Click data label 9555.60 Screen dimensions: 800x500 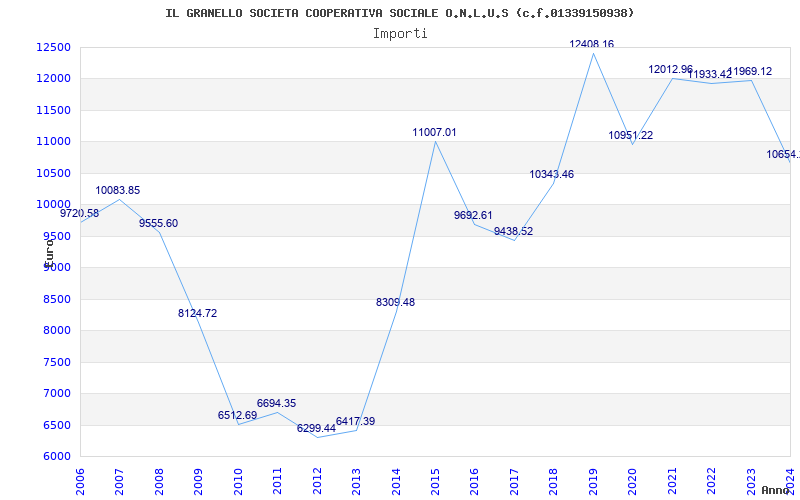coord(159,223)
